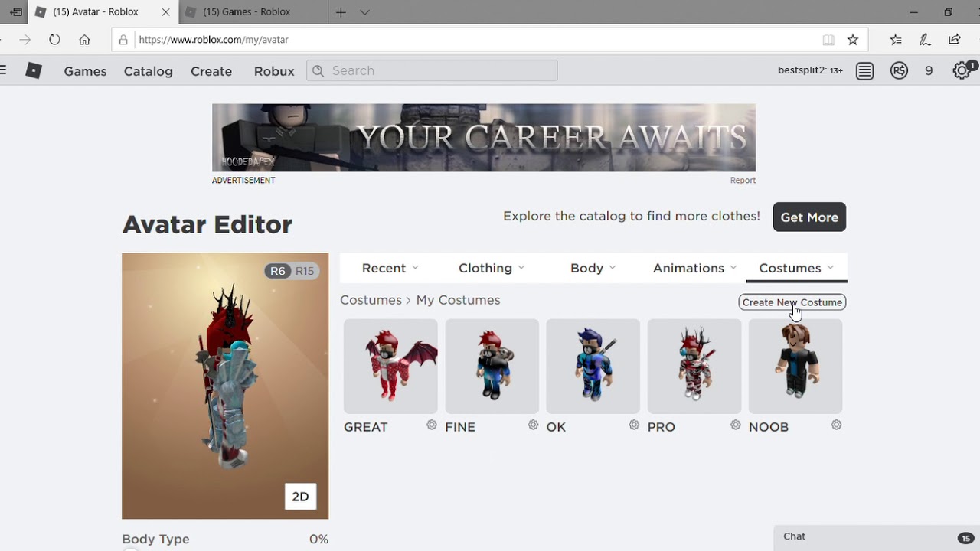Open Robux in the navigation bar

274,71
